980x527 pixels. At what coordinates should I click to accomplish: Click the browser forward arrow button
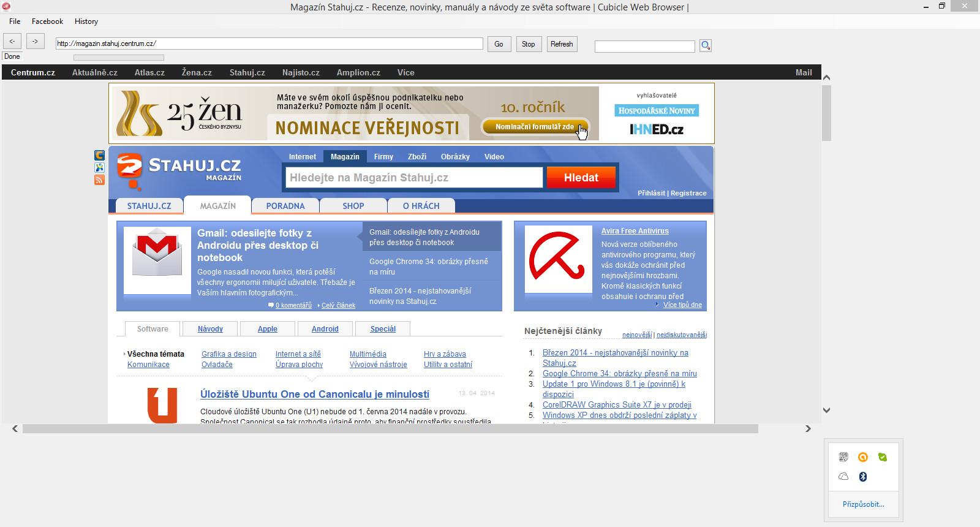point(36,41)
